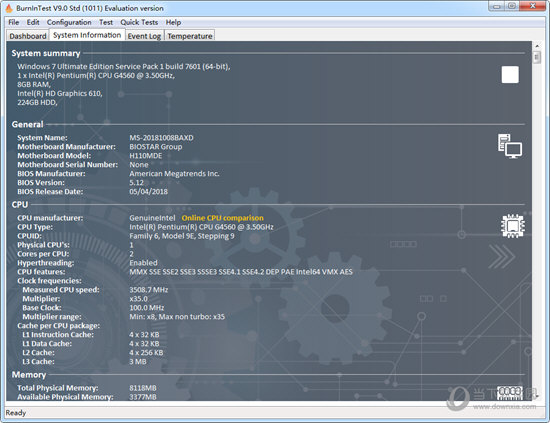Click the L3 Cache 3 MB value
The width and height of the screenshot is (550, 423).
coord(138,362)
